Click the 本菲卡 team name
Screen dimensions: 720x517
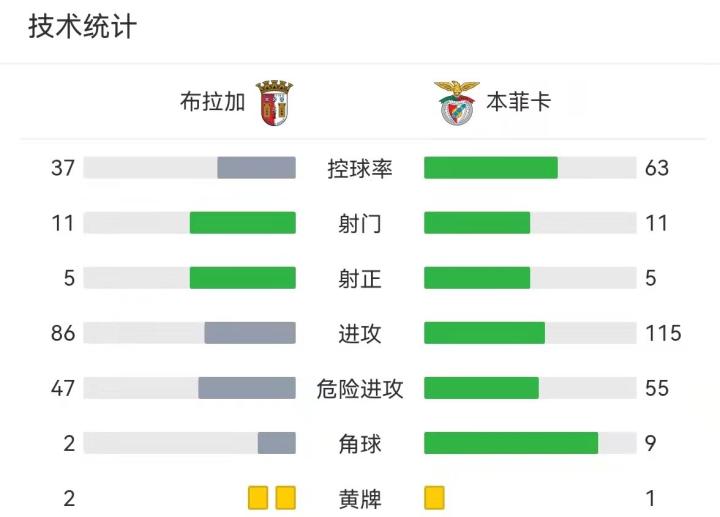[519, 102]
